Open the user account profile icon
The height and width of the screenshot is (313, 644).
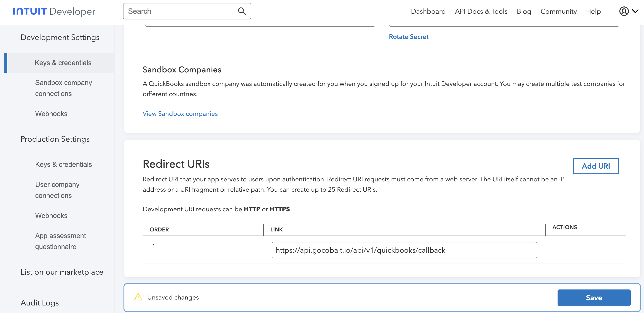[x=624, y=11]
